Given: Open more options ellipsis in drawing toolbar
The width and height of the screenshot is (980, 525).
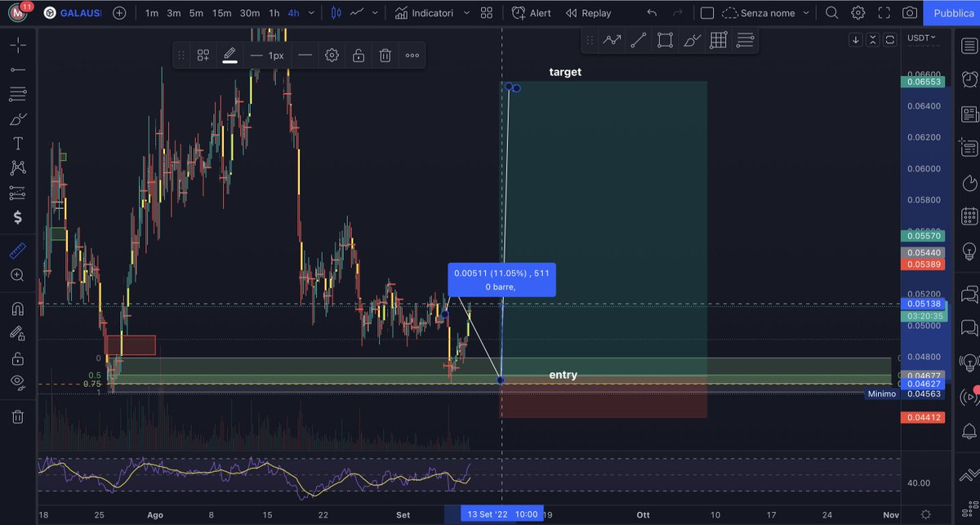Looking at the screenshot, I should coord(412,56).
